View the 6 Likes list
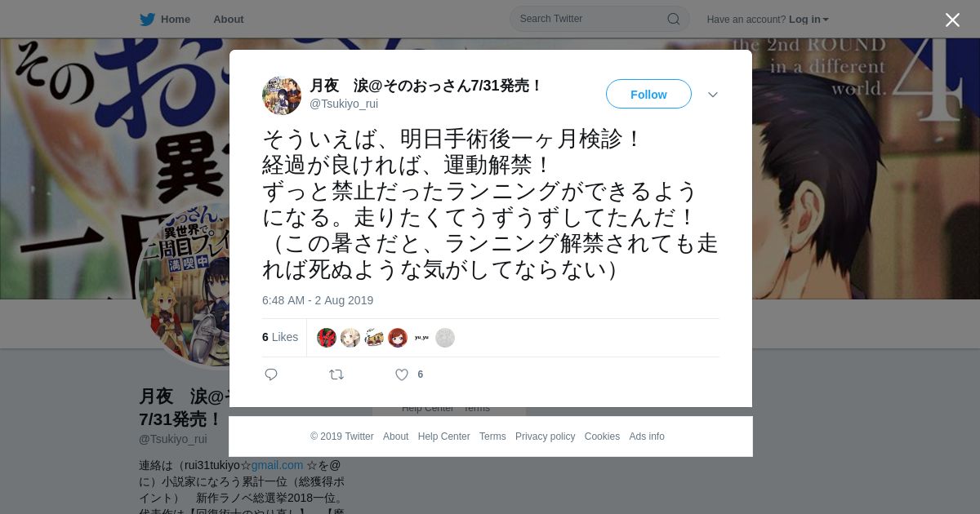 280,337
